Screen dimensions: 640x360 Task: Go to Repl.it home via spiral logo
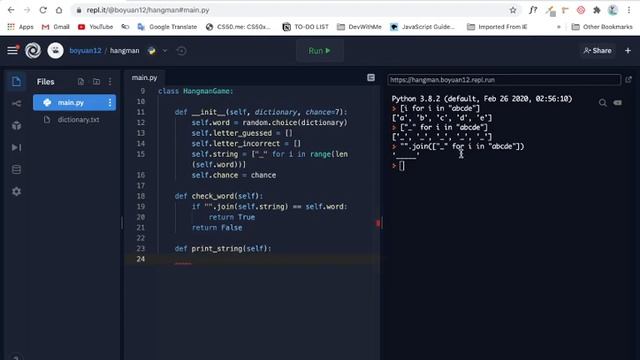[33, 51]
